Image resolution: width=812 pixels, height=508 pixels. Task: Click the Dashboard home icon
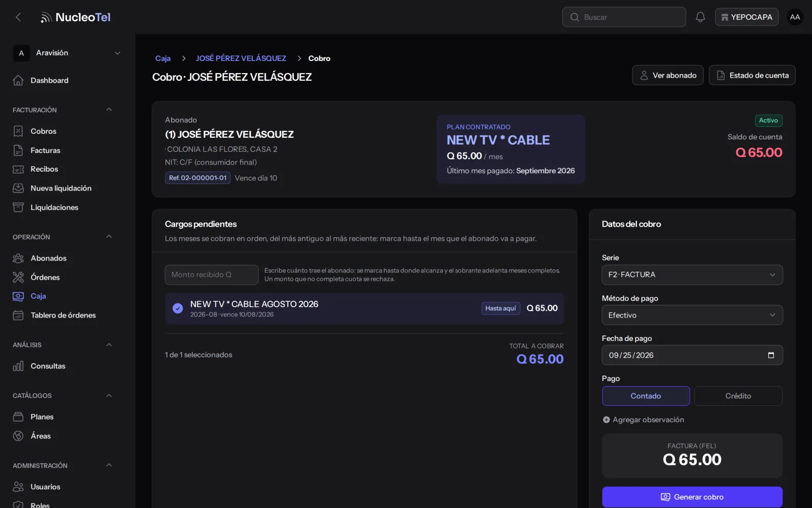point(18,80)
